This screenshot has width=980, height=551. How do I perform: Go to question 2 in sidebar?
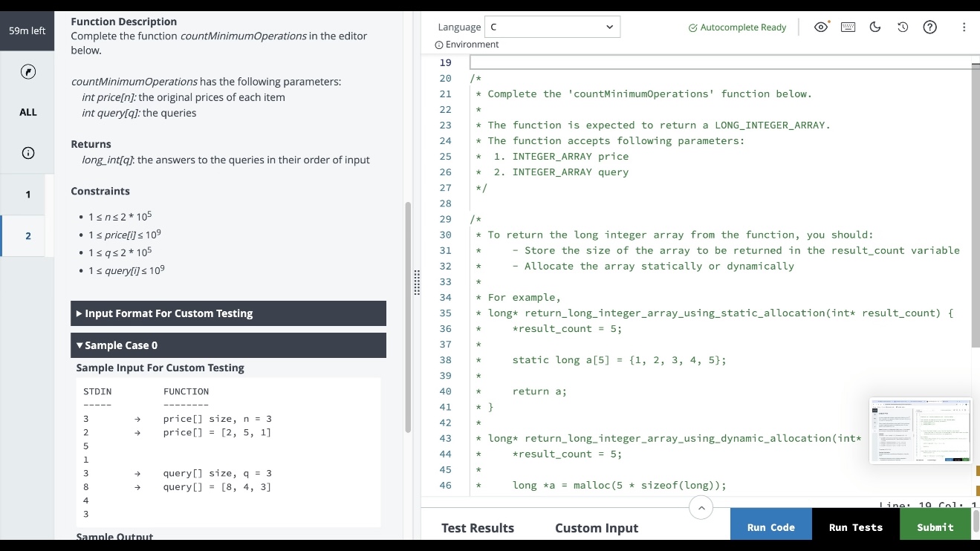point(27,236)
